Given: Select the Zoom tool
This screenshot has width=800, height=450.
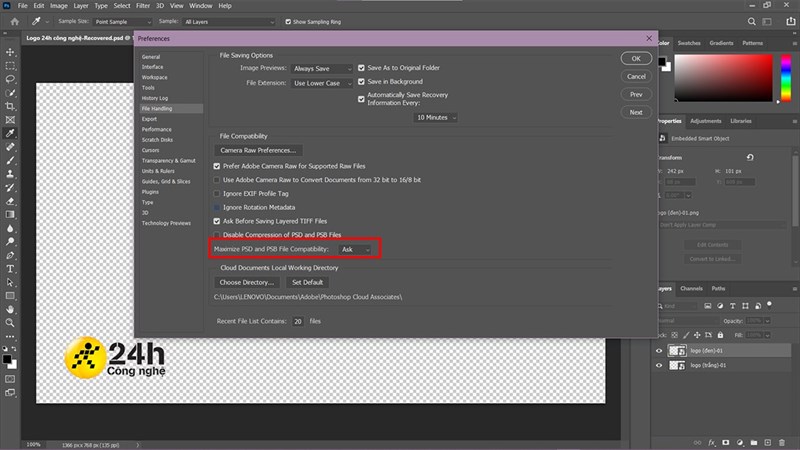Looking at the screenshot, I should pos(10,322).
